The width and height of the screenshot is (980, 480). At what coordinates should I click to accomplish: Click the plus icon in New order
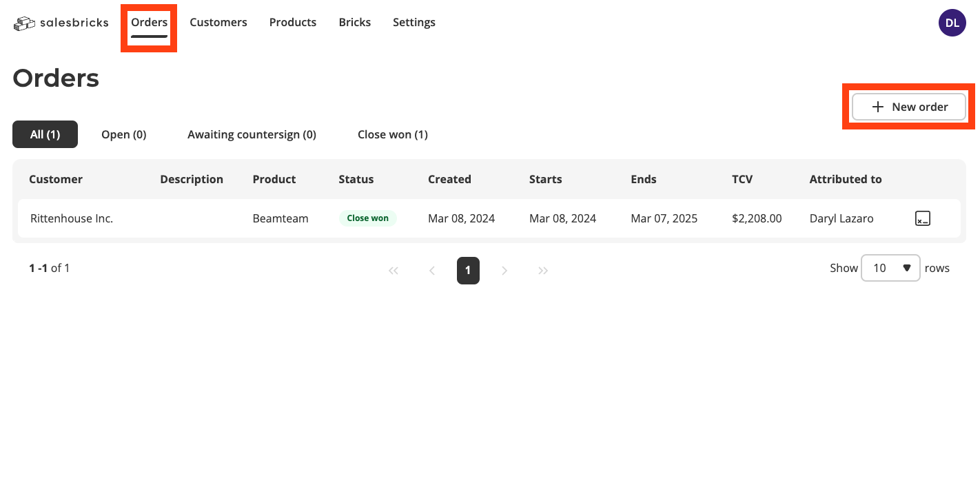pyautogui.click(x=877, y=107)
